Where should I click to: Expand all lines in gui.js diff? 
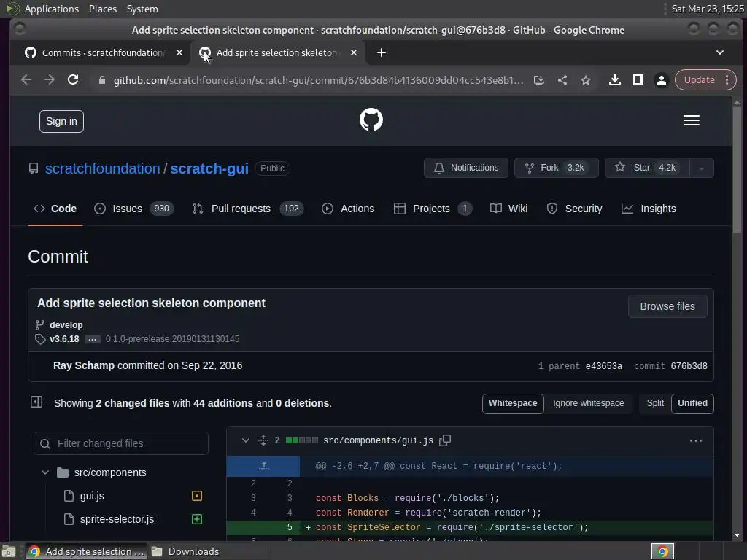pos(263,440)
